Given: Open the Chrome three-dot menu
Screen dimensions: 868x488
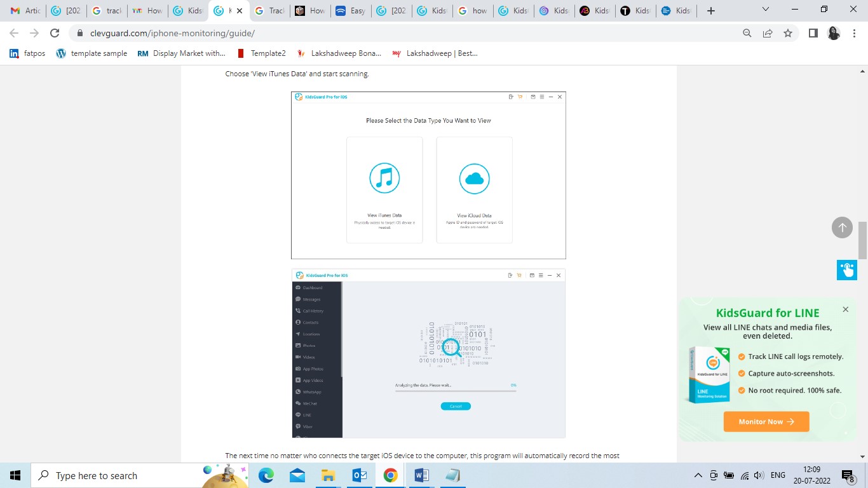Looking at the screenshot, I should tap(855, 33).
